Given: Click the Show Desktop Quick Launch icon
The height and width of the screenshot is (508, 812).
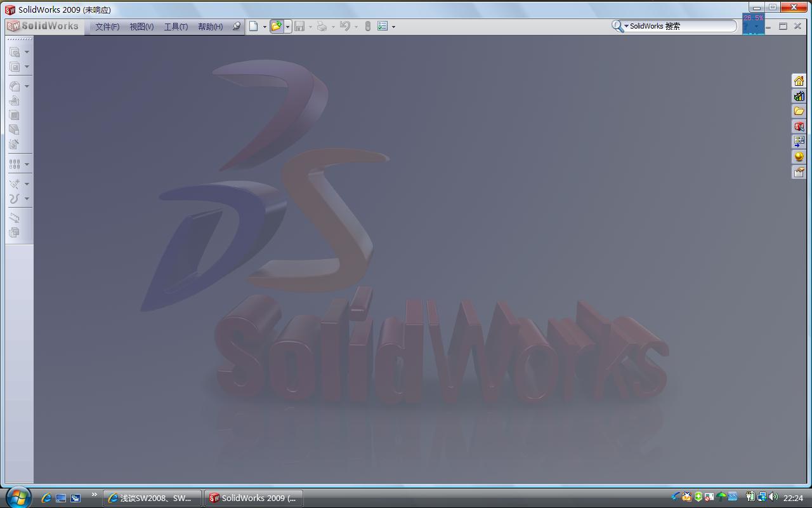Looking at the screenshot, I should point(61,498).
